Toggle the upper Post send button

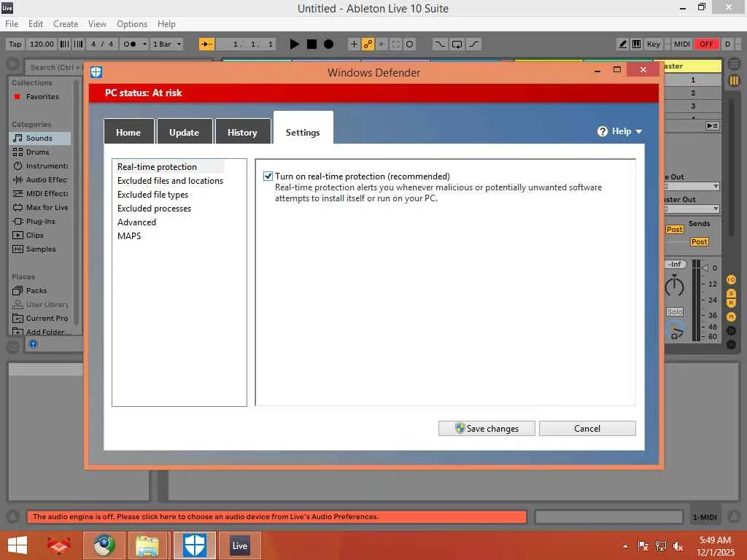pos(675,229)
